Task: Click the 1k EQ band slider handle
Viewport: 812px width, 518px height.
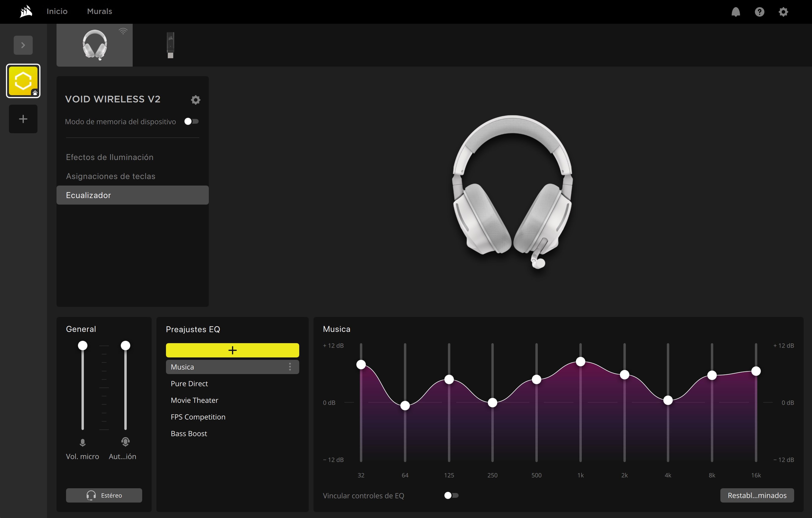Action: point(580,362)
